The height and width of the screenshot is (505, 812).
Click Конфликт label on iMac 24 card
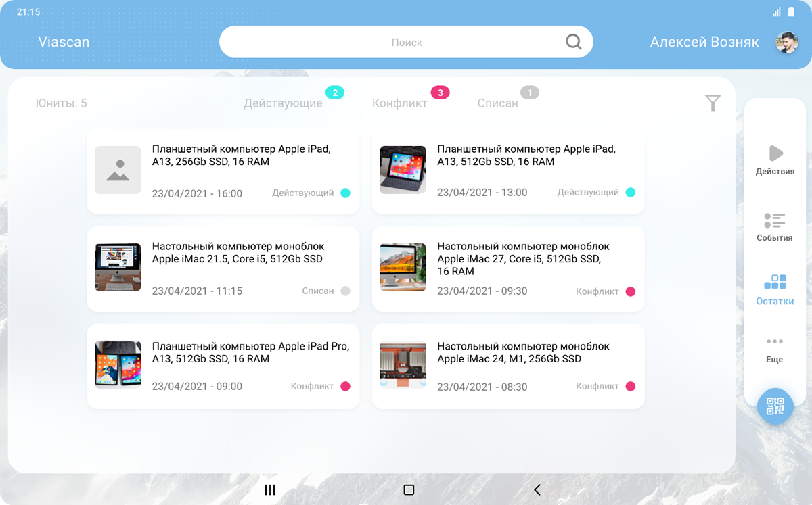[x=597, y=387]
